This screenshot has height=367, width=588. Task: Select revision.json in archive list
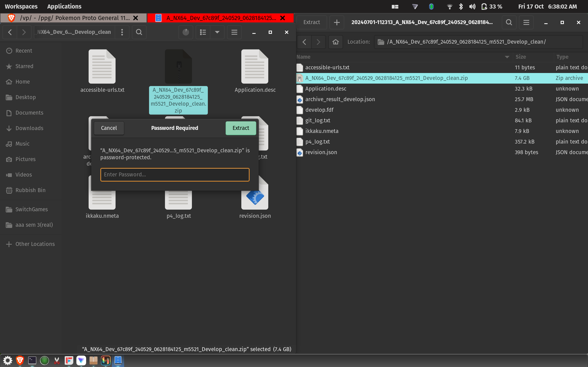[x=321, y=152]
